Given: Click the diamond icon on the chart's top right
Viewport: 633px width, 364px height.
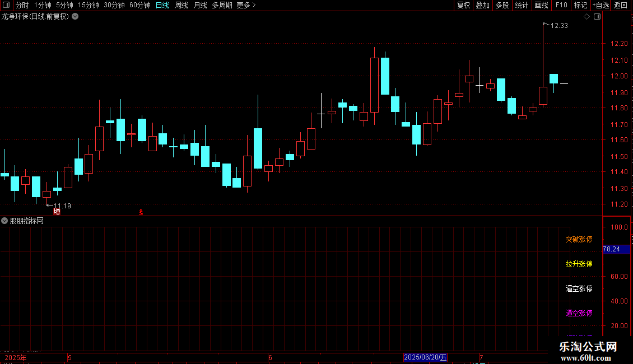Looking at the screenshot, I should point(587,17).
